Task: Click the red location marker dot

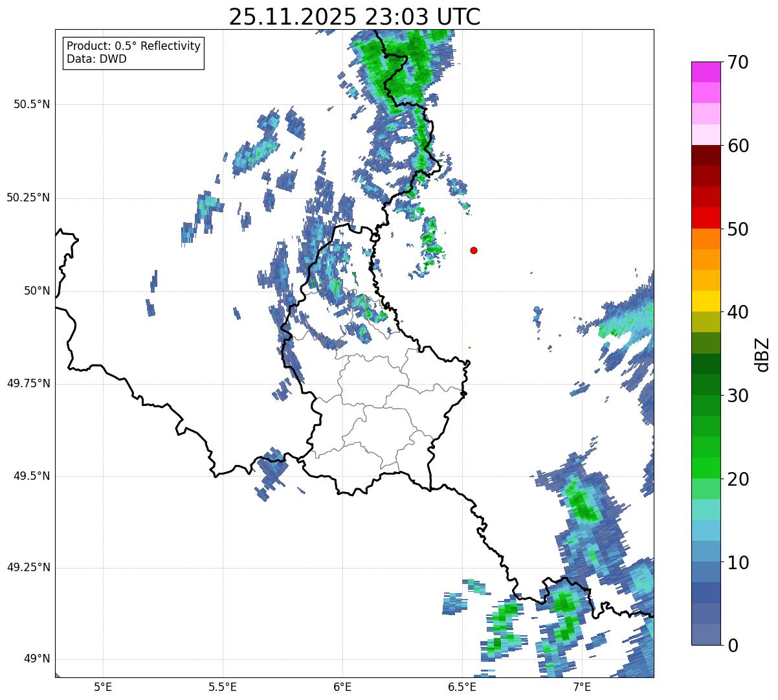Action: [474, 250]
